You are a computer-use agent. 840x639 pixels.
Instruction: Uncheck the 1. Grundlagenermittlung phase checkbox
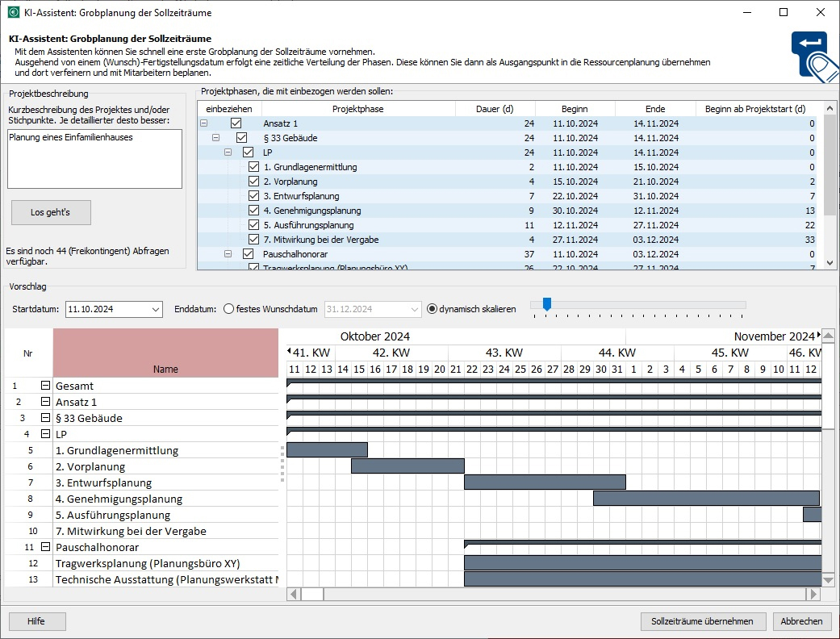(254, 167)
